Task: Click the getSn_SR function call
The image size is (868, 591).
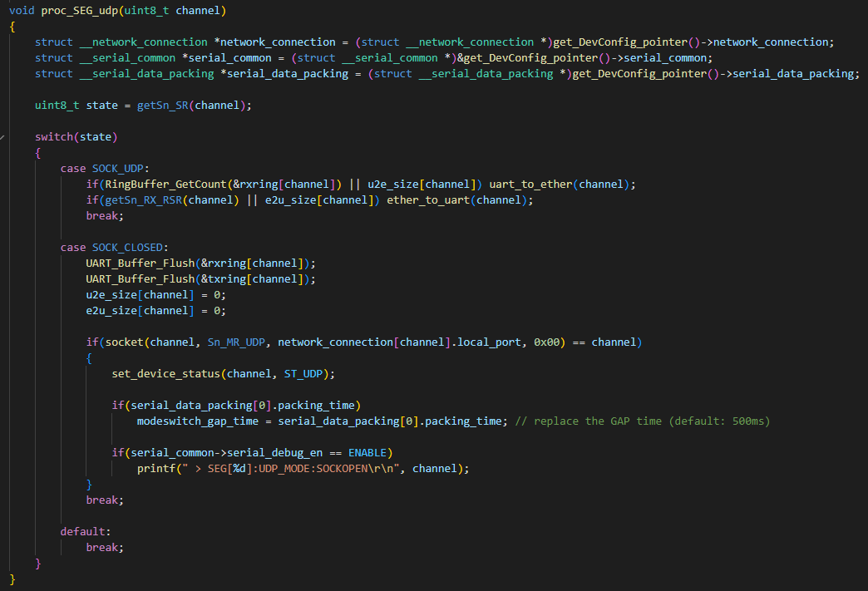Action: [163, 105]
